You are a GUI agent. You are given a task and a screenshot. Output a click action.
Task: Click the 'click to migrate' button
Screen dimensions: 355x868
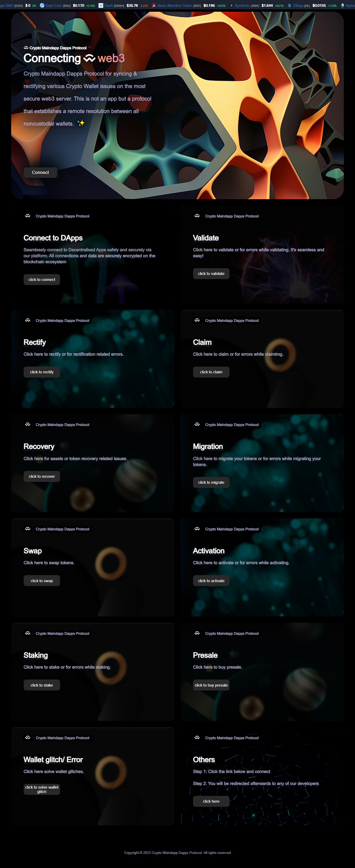(211, 482)
